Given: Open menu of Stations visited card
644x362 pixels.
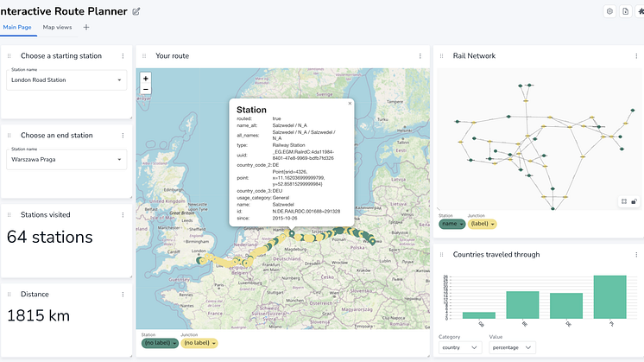Looking at the screenshot, I should pos(123,215).
